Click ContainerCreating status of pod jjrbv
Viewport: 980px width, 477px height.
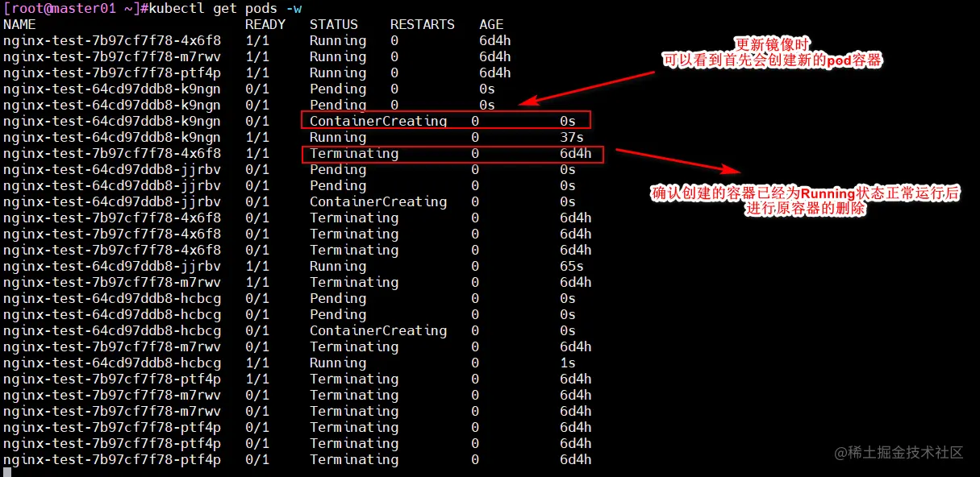[x=378, y=201]
